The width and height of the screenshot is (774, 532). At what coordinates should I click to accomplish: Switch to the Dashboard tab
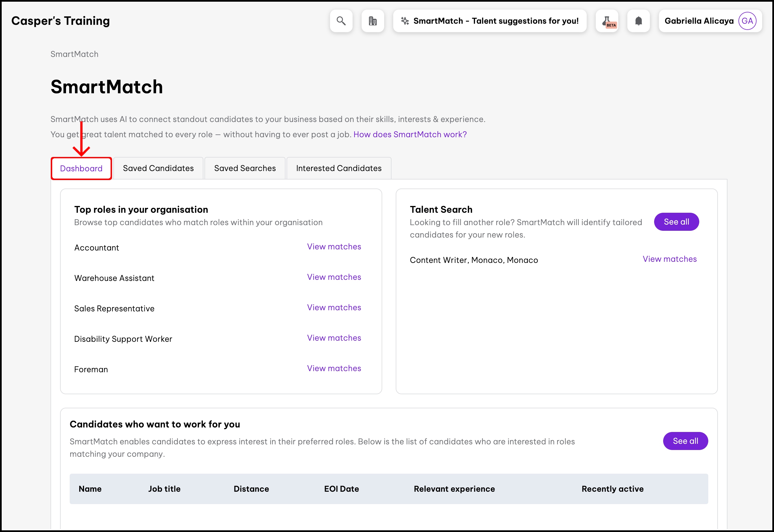81,168
